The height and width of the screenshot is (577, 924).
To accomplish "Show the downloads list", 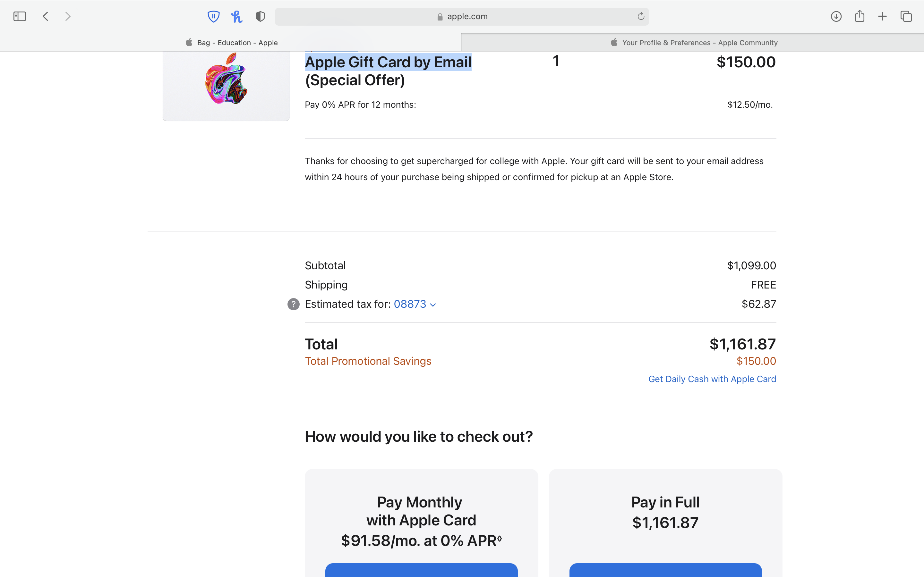I will (x=836, y=16).
